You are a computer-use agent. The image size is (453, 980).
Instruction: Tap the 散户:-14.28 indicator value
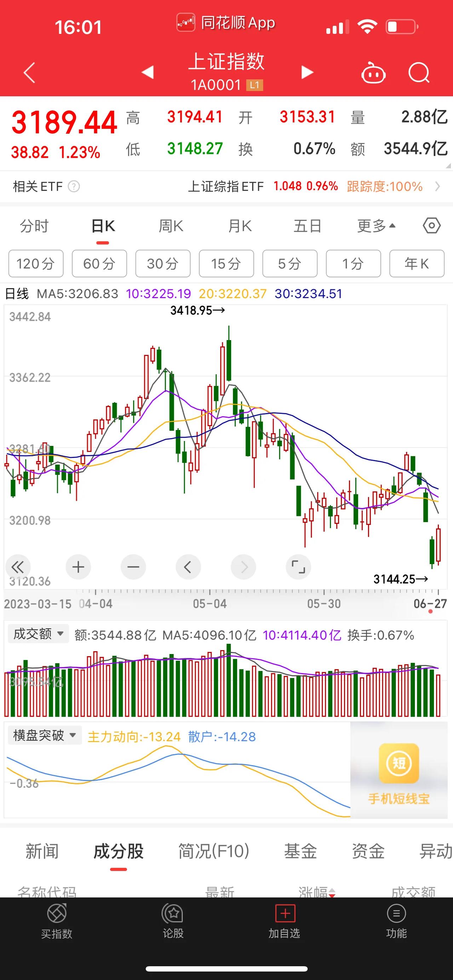click(x=222, y=737)
